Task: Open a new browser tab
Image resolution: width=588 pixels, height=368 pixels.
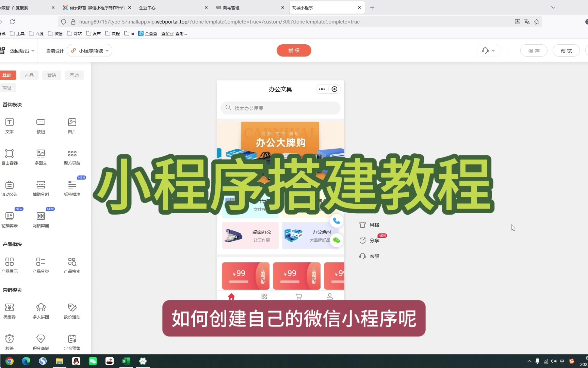Action: click(x=372, y=7)
